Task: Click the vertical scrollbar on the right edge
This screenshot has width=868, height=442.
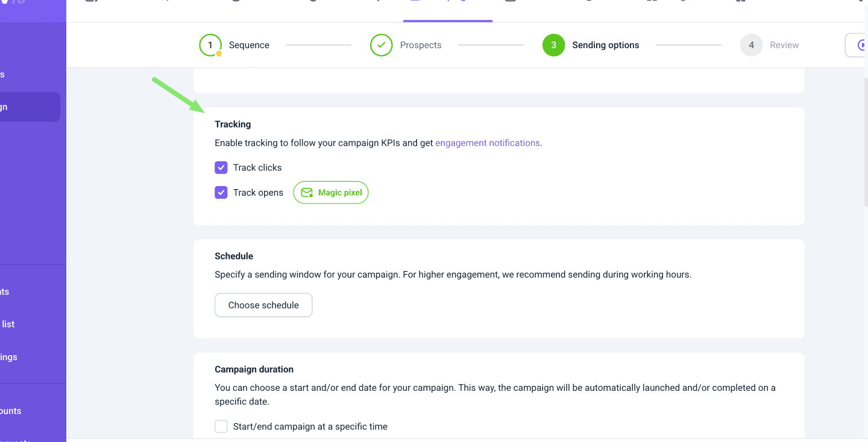Action: 865,145
